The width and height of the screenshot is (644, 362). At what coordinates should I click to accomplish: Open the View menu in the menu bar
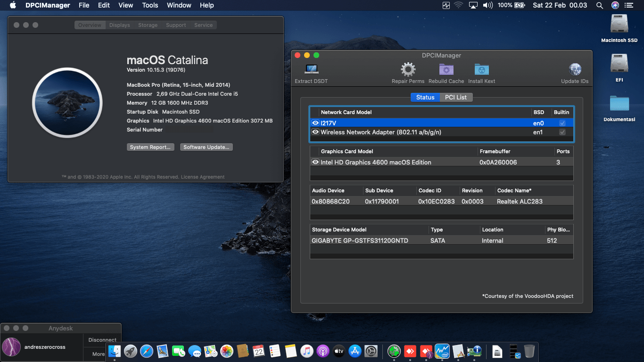pyautogui.click(x=126, y=5)
